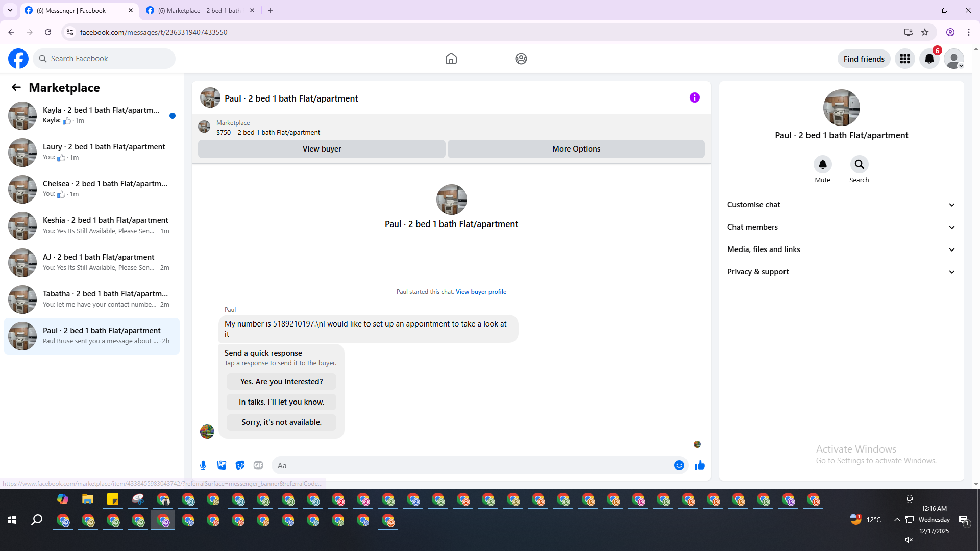Show hidden system tray icons
Image resolution: width=980 pixels, height=551 pixels.
click(897, 520)
